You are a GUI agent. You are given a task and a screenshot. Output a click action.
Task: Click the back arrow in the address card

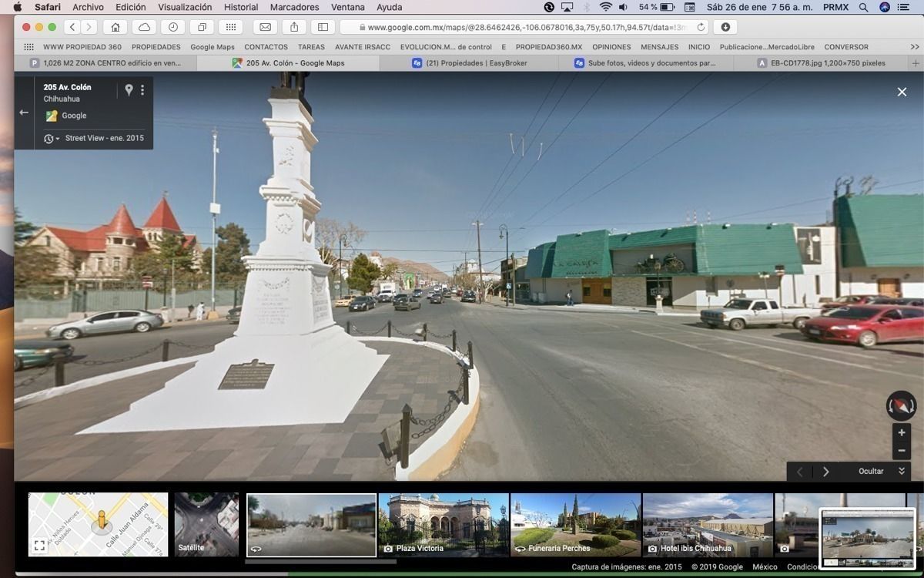coord(24,113)
